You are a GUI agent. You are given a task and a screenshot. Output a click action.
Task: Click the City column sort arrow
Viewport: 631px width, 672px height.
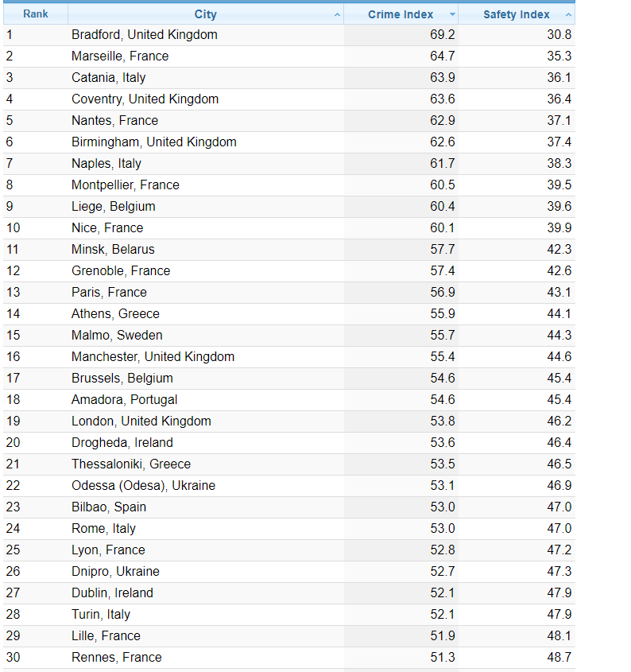[337, 15]
